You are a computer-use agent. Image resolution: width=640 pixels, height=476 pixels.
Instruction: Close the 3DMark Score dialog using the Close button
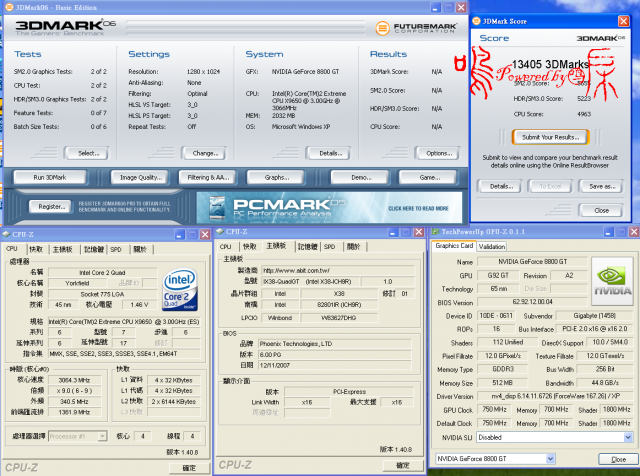tap(600, 210)
